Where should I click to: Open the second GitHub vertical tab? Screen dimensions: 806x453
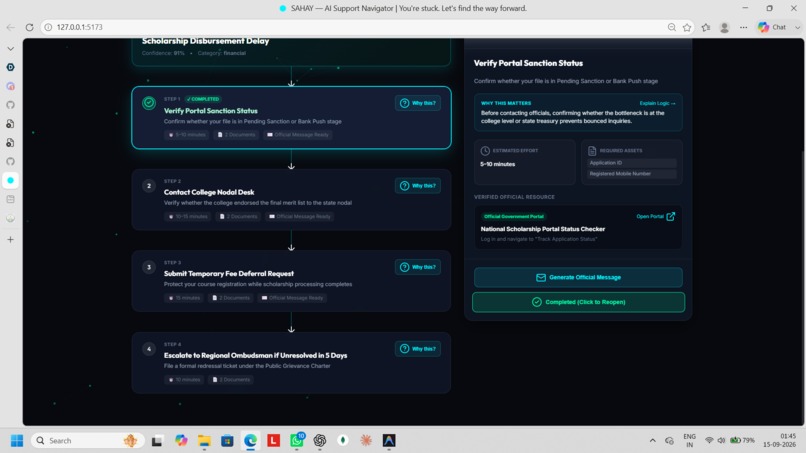click(x=10, y=161)
